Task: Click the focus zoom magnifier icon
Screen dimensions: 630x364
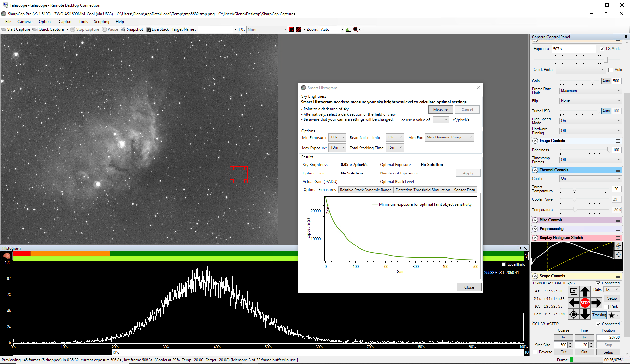Action: click(356, 29)
